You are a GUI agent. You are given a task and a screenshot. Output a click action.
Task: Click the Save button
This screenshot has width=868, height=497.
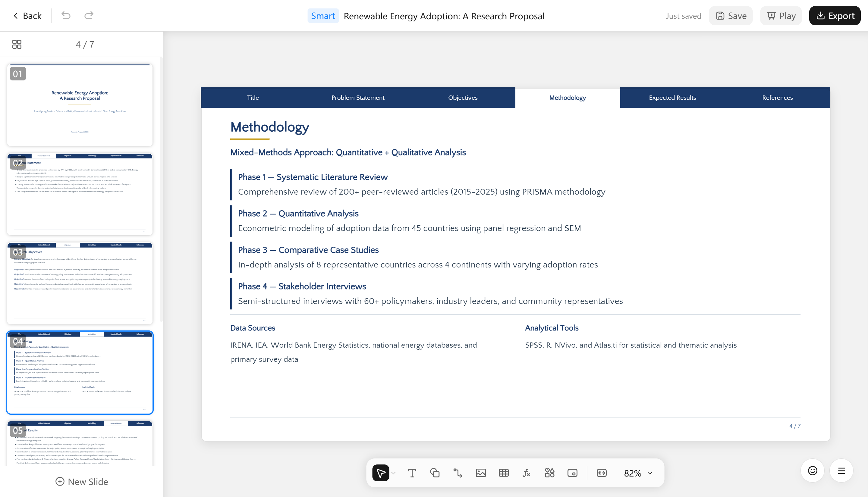[731, 16]
